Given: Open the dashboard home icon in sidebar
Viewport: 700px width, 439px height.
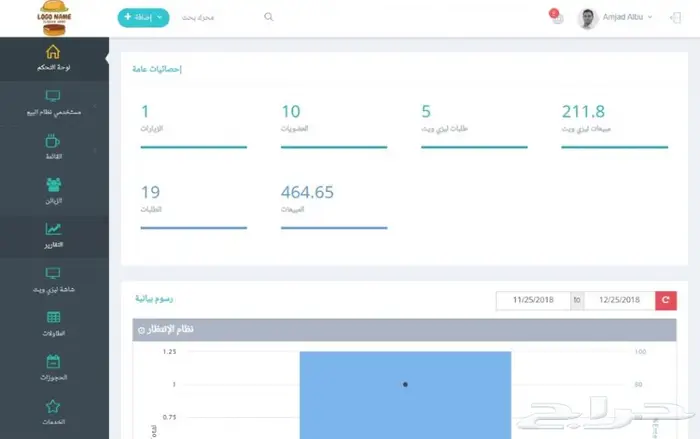Looking at the screenshot, I should [53, 52].
